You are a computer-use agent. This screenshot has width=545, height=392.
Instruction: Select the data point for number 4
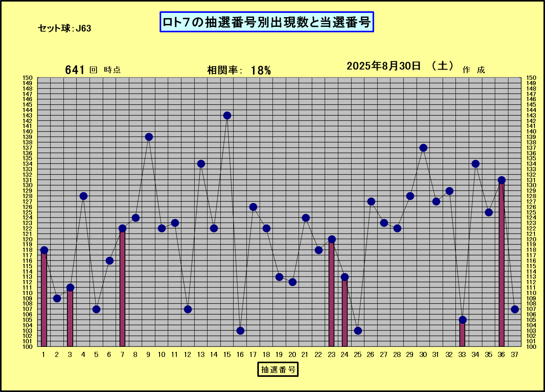point(83,196)
